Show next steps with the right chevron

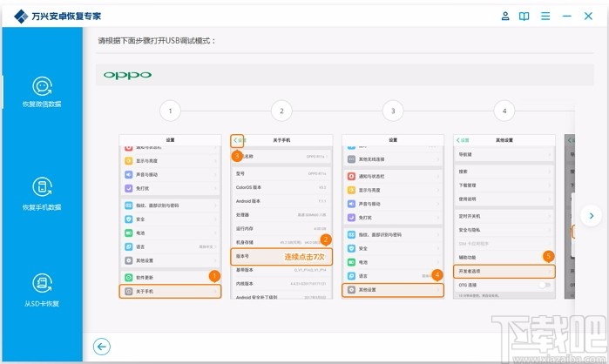click(x=591, y=216)
